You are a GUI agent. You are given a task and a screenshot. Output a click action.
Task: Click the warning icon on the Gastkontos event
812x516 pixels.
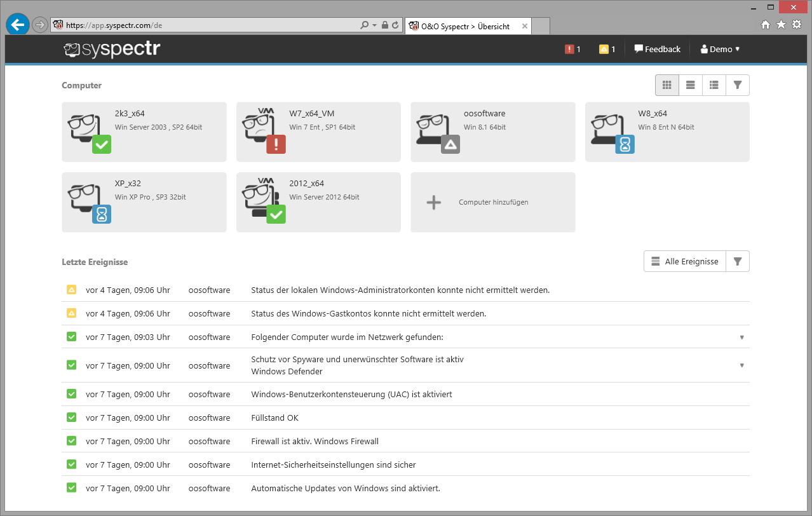tap(72, 313)
